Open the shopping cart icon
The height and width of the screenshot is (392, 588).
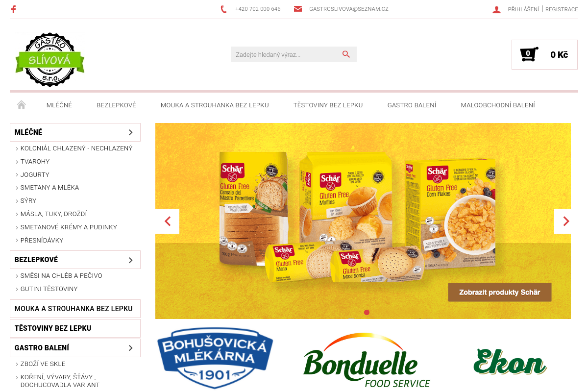pos(529,54)
